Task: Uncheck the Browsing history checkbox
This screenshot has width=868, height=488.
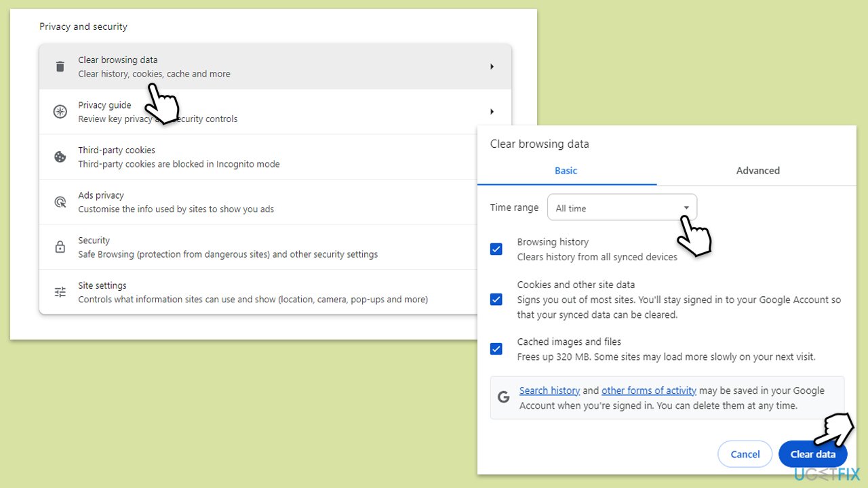Action: click(x=496, y=249)
